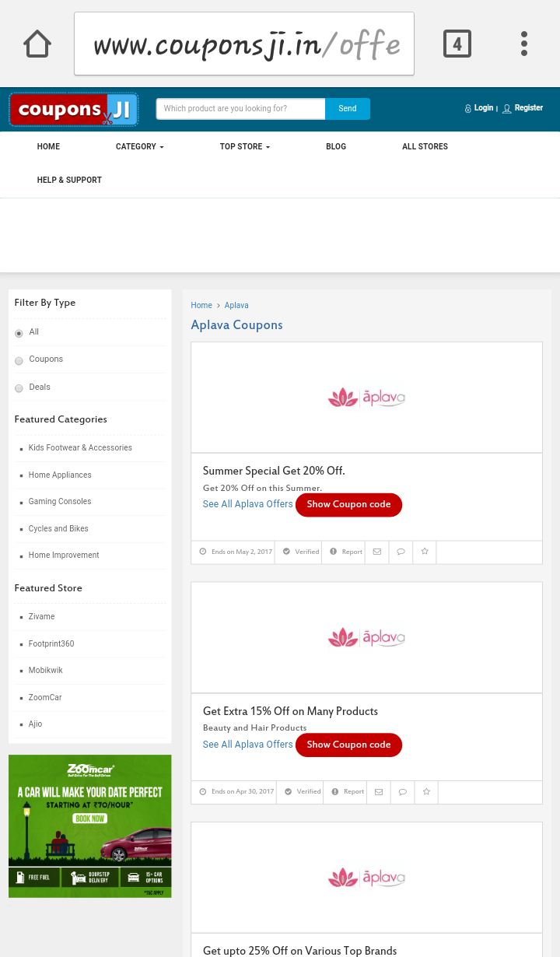The image size is (560, 957).
Task: Select the Coupons filter radio button
Action: 19,360
